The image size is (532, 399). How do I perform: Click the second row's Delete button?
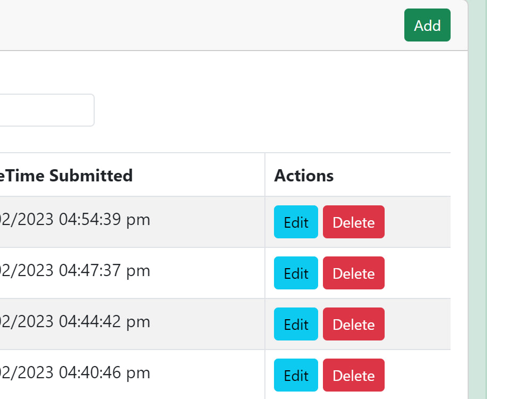tap(353, 273)
